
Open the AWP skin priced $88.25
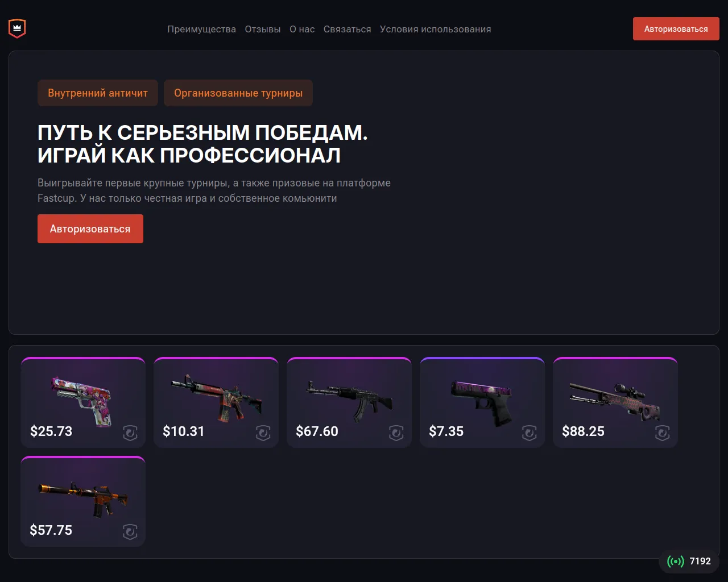pyautogui.click(x=615, y=402)
